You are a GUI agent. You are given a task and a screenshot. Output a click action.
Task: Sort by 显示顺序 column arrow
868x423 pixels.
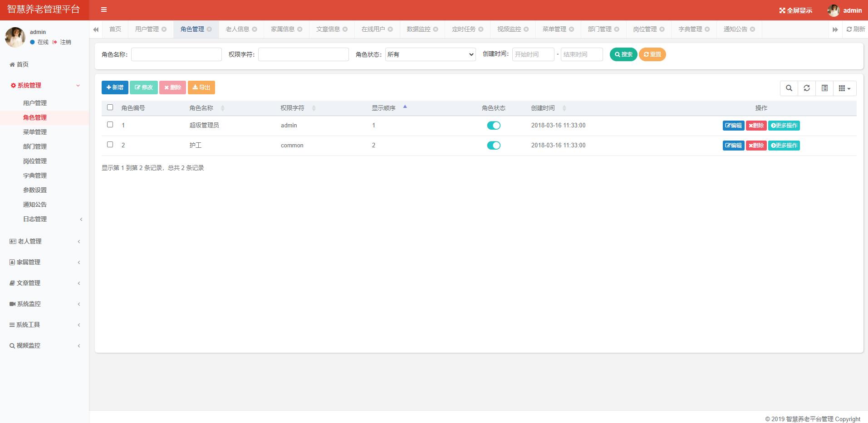(405, 107)
